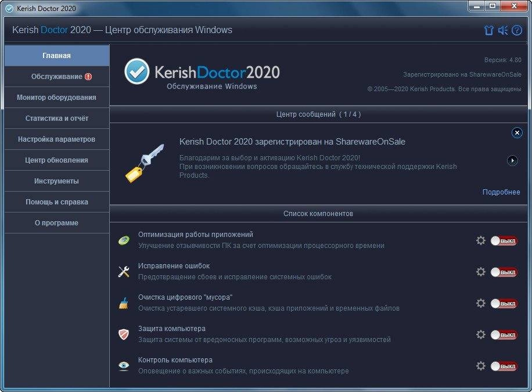Click the application optimization component icon

(124, 240)
